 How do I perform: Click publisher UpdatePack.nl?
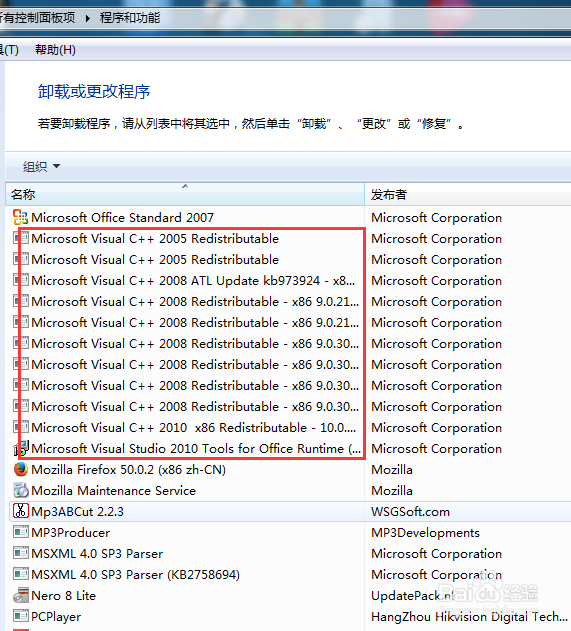pos(412,596)
